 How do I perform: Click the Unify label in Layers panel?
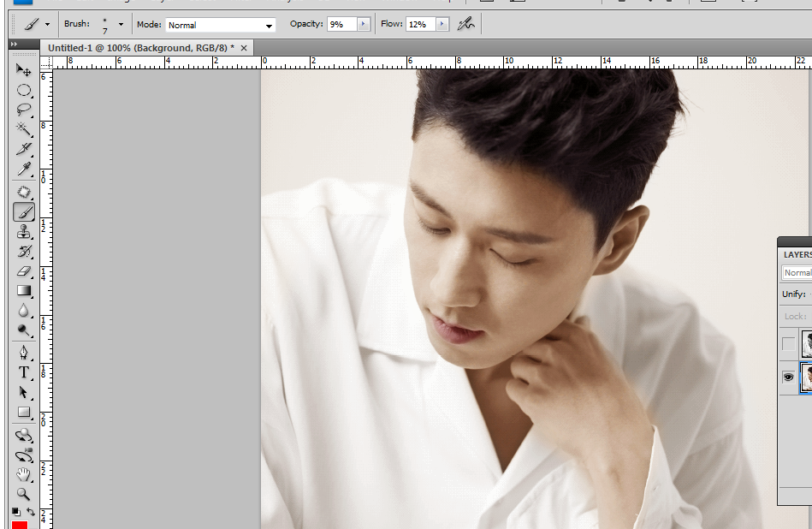point(794,294)
